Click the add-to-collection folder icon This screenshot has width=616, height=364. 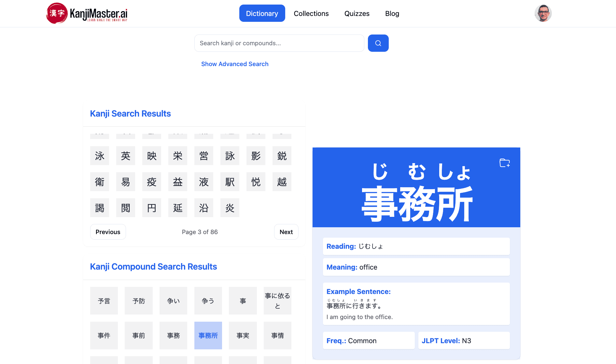[x=504, y=163]
